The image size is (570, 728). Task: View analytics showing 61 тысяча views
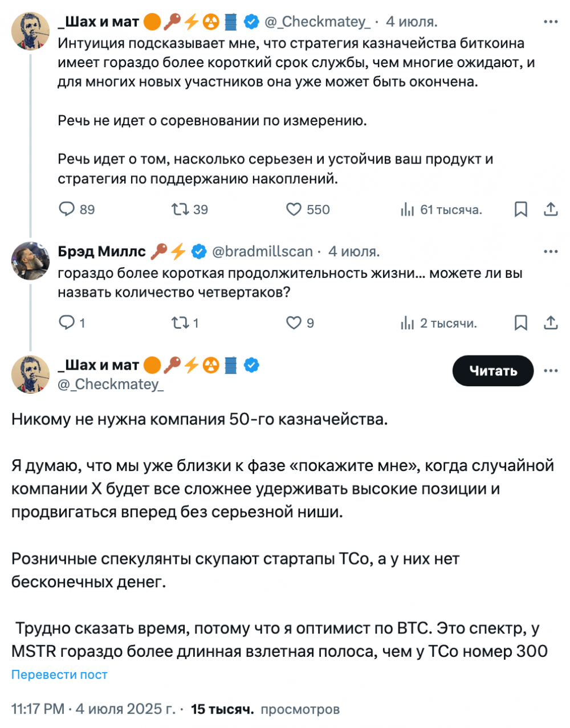(407, 210)
